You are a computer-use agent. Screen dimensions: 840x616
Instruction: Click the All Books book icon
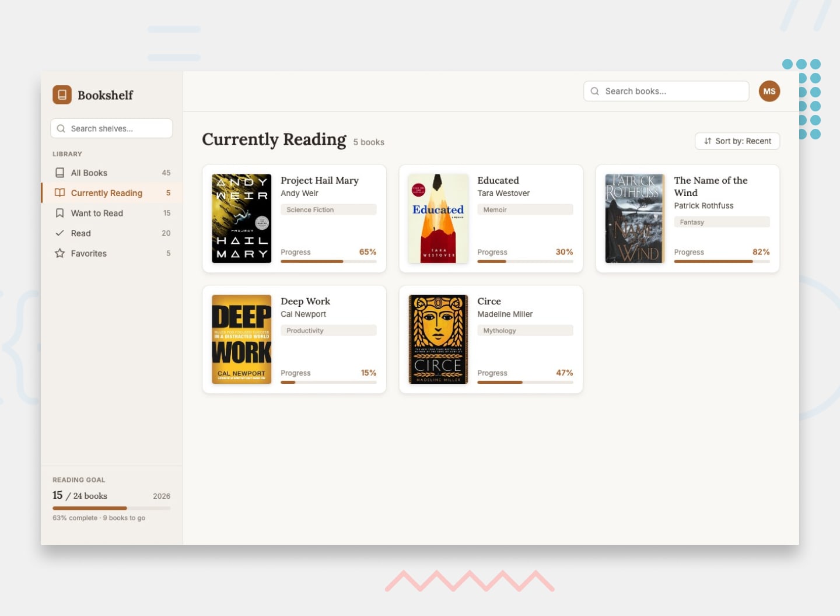[x=60, y=173]
